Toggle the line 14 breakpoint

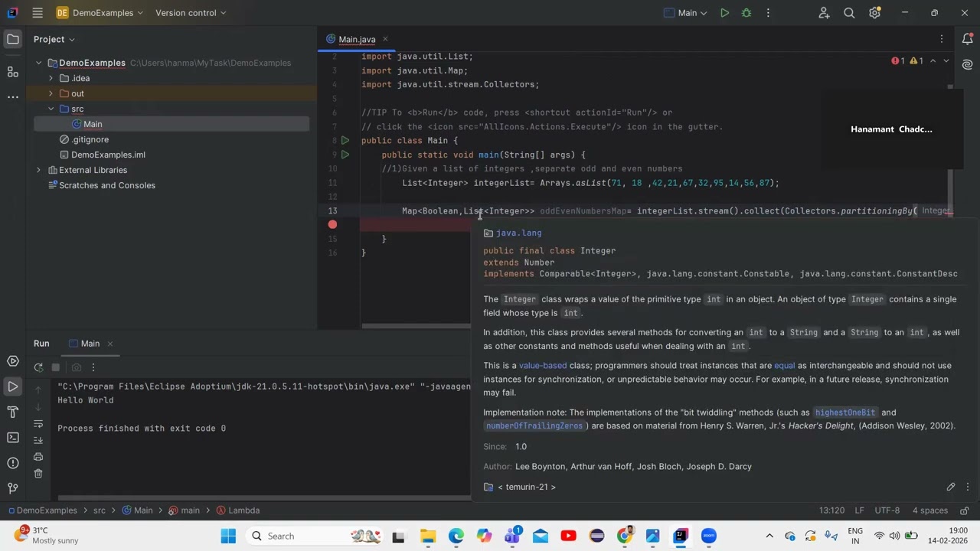[332, 225]
